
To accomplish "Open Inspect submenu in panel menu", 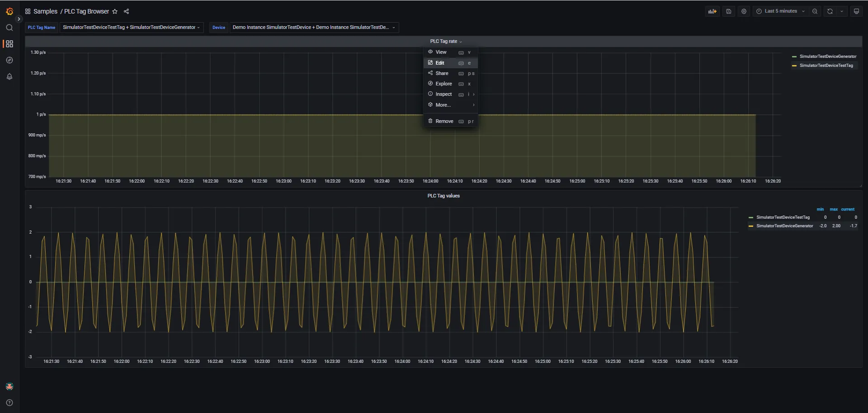I will point(450,94).
